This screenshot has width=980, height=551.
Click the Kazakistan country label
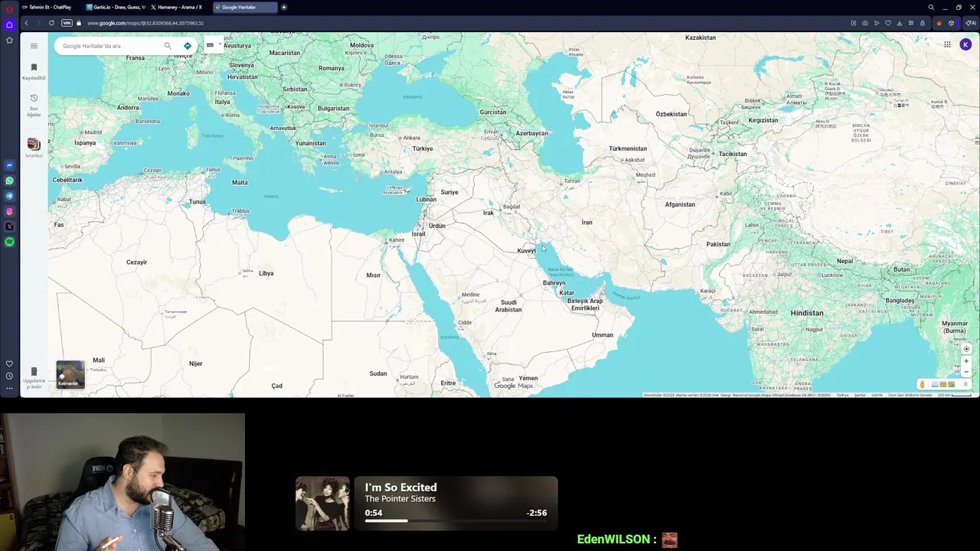pos(701,37)
